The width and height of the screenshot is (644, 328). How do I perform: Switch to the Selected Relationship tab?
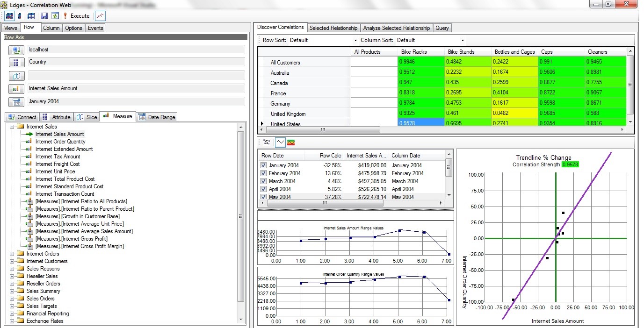pos(333,28)
